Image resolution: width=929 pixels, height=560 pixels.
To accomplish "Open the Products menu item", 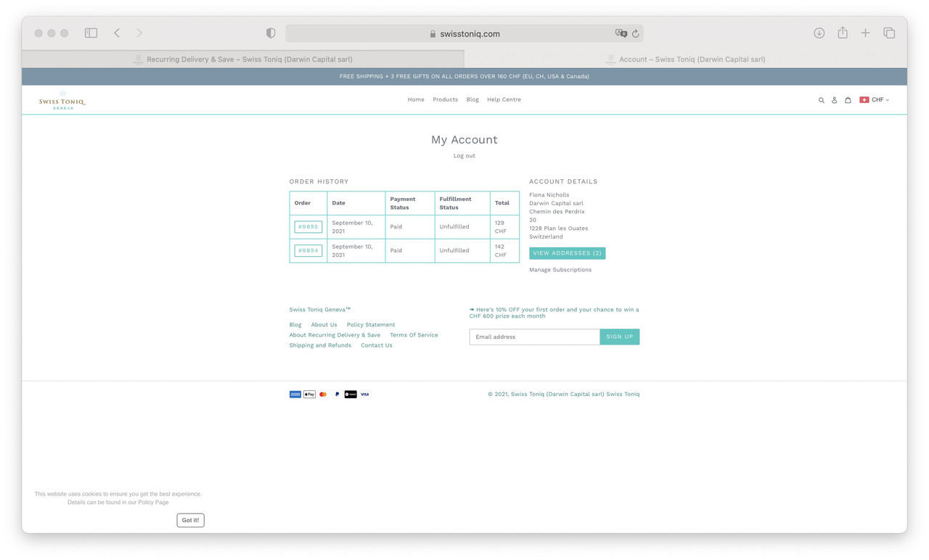I will click(445, 99).
